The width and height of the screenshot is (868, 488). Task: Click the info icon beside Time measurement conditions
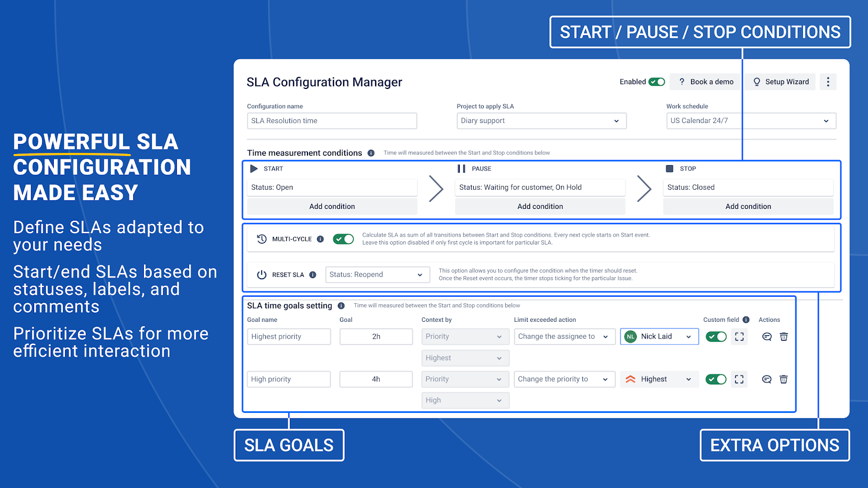(371, 153)
